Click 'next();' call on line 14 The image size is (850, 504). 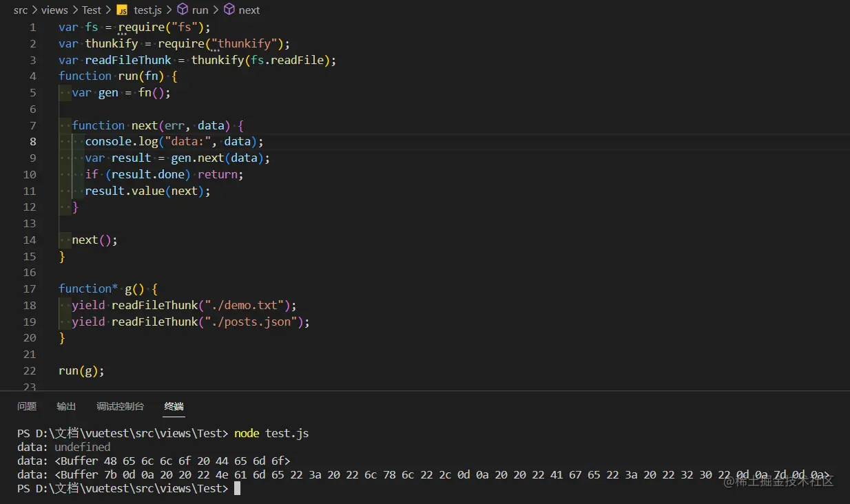click(x=95, y=240)
